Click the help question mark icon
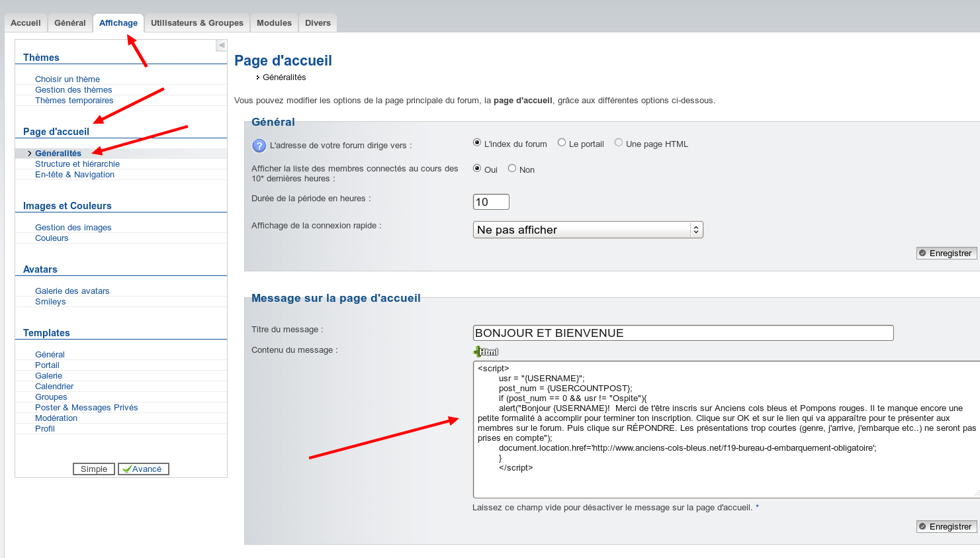980x558 pixels. coord(259,146)
